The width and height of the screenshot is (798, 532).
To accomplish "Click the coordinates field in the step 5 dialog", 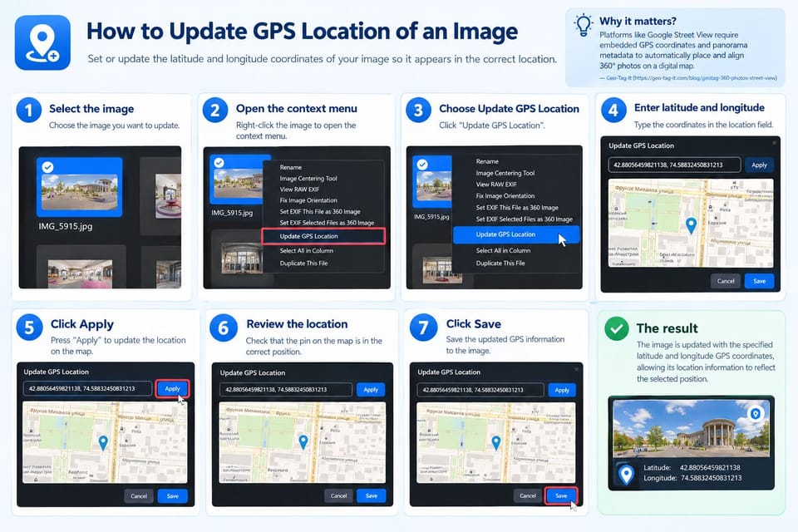I will tap(87, 389).
